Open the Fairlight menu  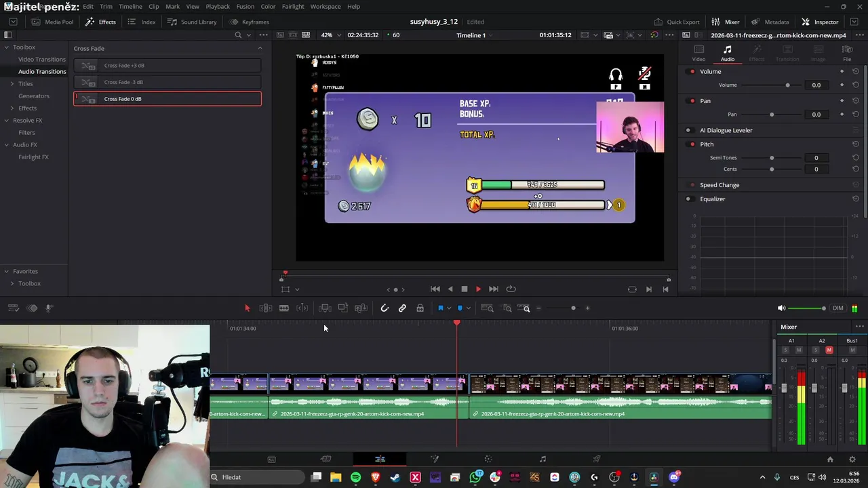(x=293, y=7)
